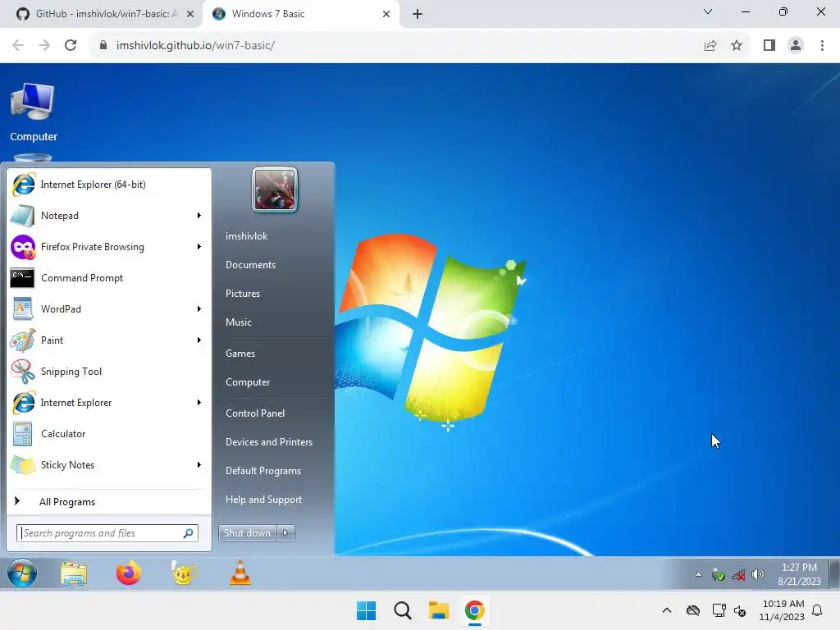Click the Show desktop strip on Win7 taskbar
The image size is (840, 630).
click(x=833, y=573)
